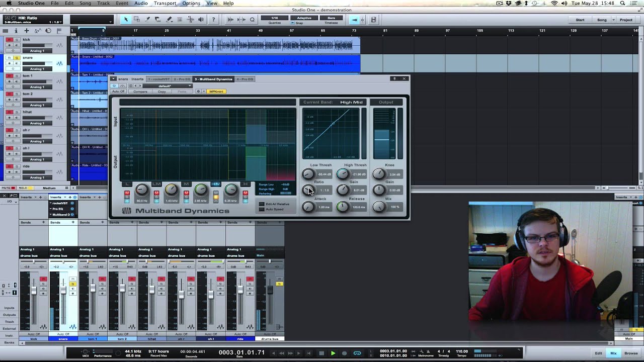Select the Range tool
The width and height of the screenshot is (644, 362).
click(137, 20)
